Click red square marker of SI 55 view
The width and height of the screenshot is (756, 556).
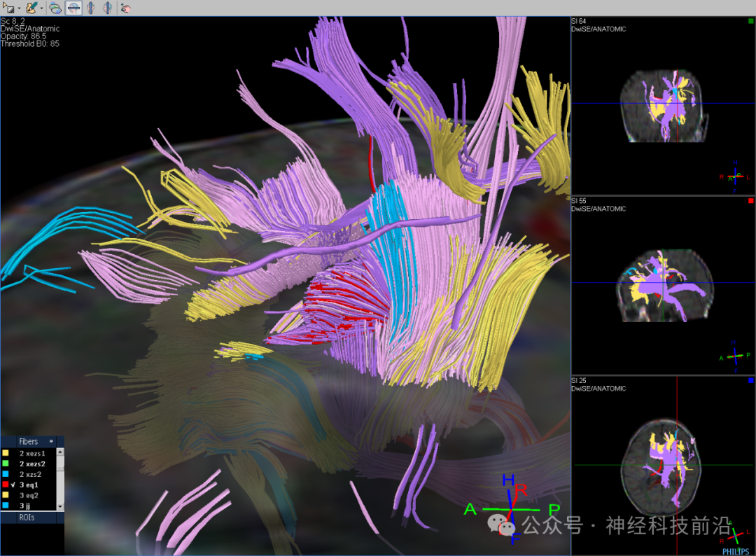[750, 200]
